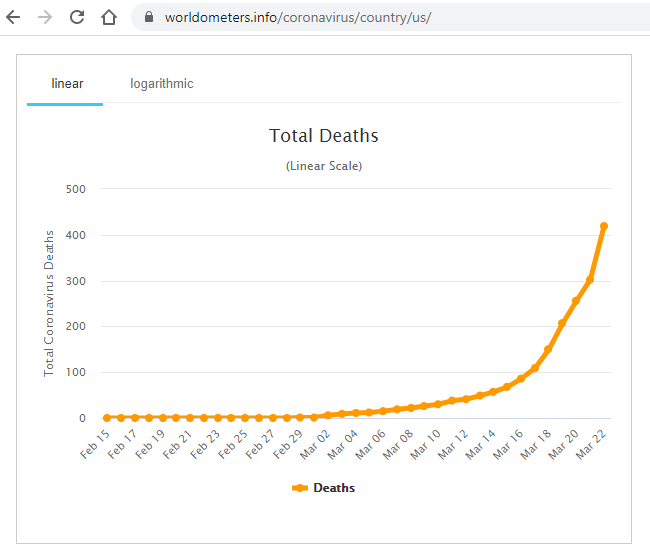Focus the worldometers.info address bar
This screenshot has height=559, width=650.
pos(300,18)
